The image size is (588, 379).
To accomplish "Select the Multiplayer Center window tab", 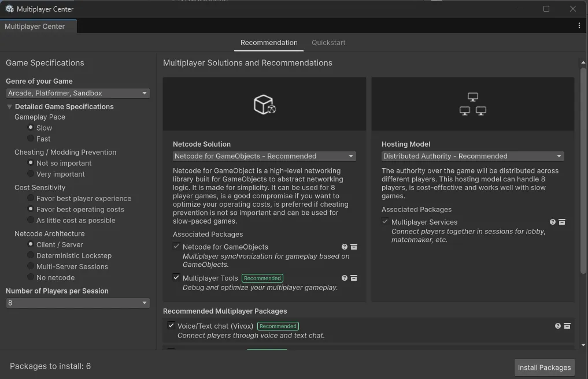I will click(x=38, y=26).
